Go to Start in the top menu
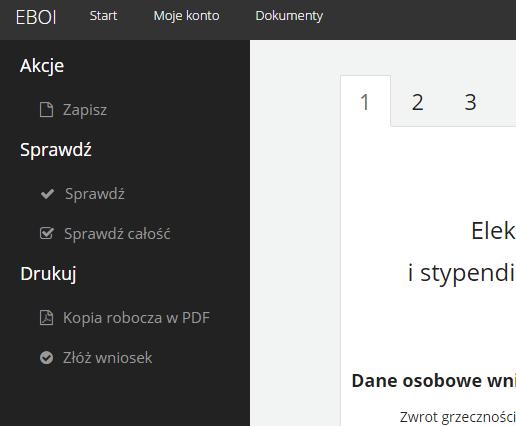 (x=103, y=16)
